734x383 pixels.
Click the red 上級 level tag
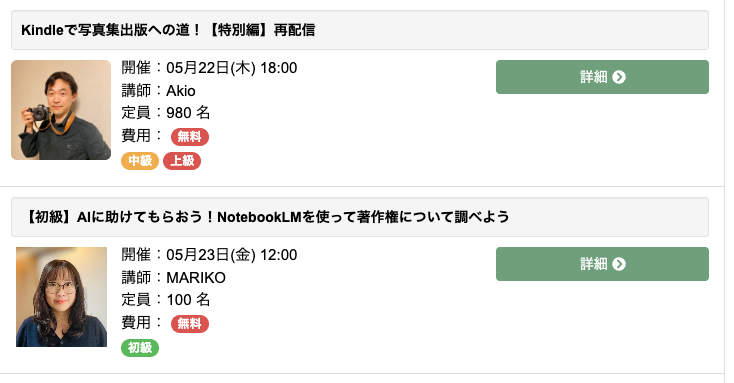pyautogui.click(x=182, y=161)
